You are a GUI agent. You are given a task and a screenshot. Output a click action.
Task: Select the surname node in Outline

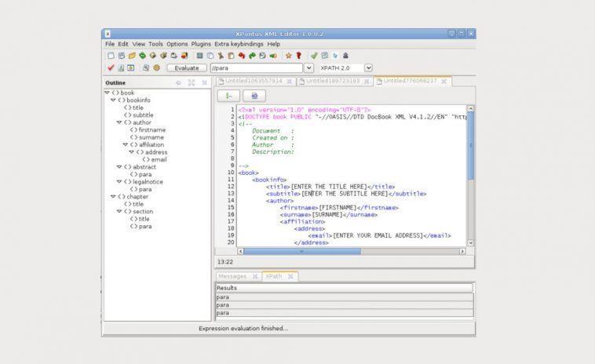148,137
